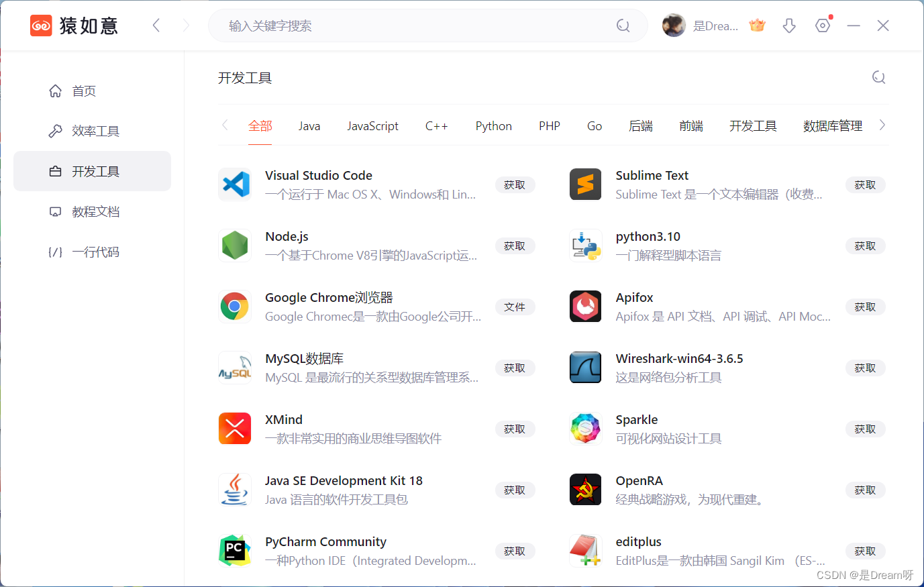Viewport: 924px width, 587px height.
Task: Open the python3.10 icon
Action: click(585, 245)
